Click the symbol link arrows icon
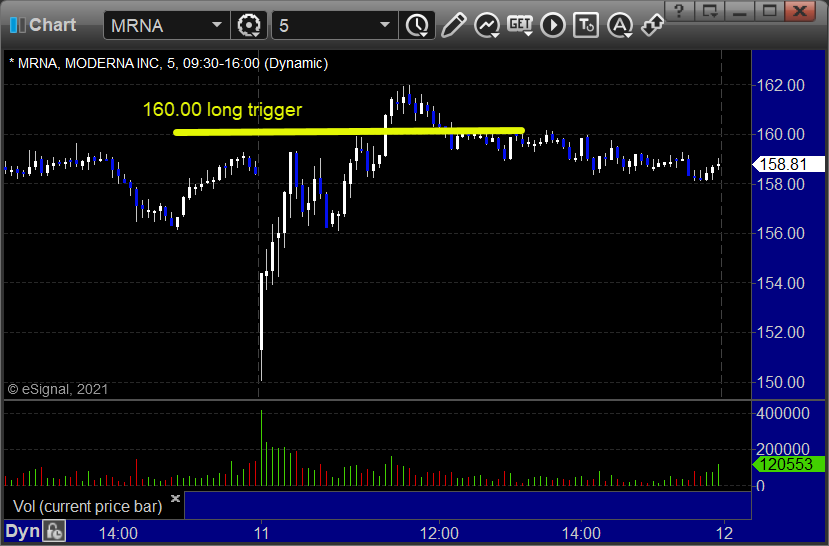Viewport: 829px width, 546px height. (x=652, y=25)
